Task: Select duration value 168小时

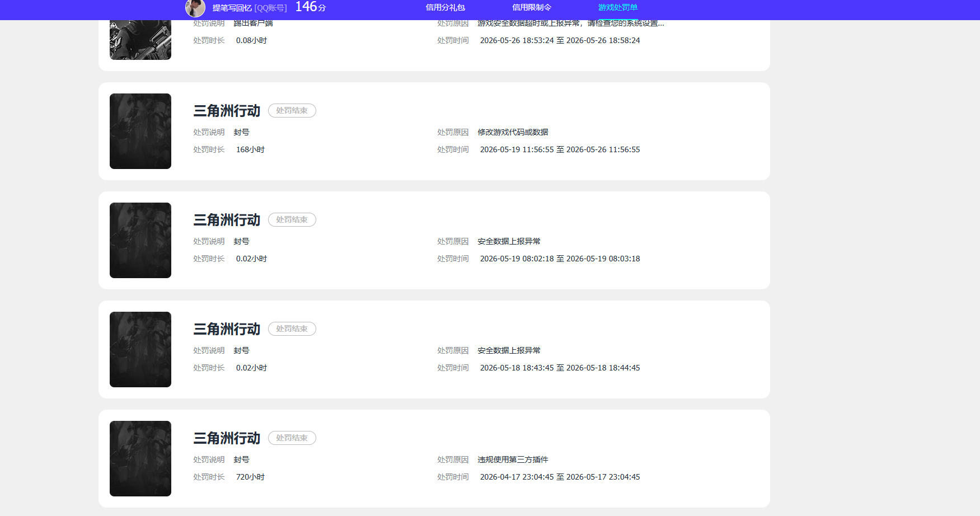Action: pyautogui.click(x=250, y=149)
